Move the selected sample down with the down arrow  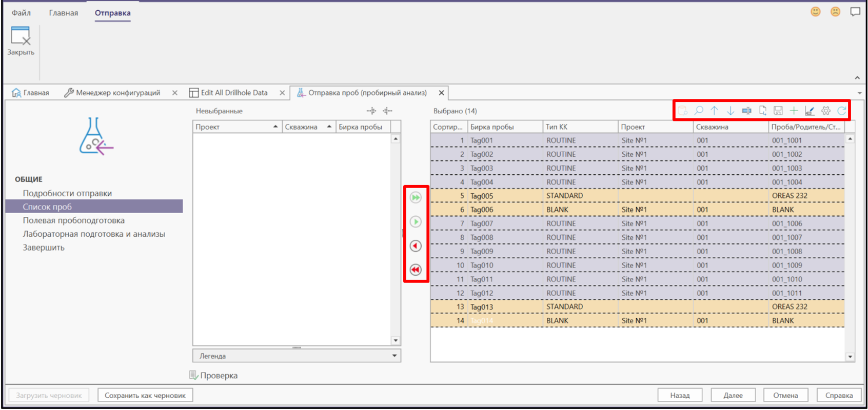731,111
